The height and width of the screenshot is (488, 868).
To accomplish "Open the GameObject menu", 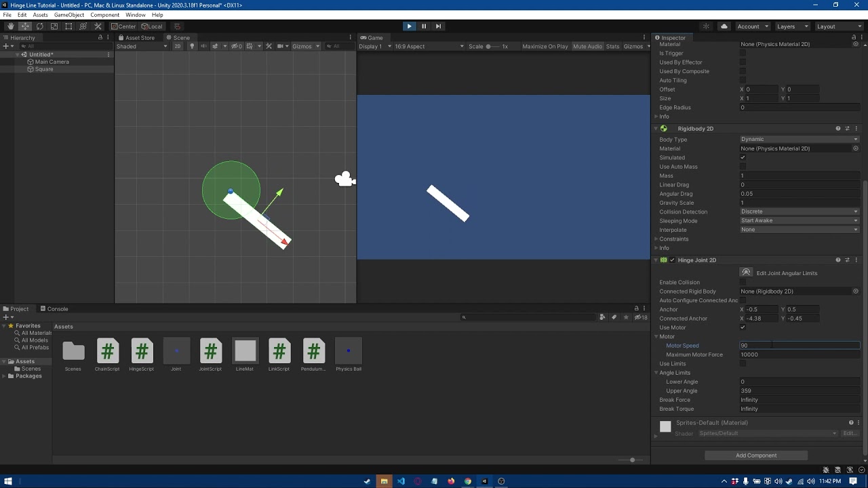I will tap(69, 15).
